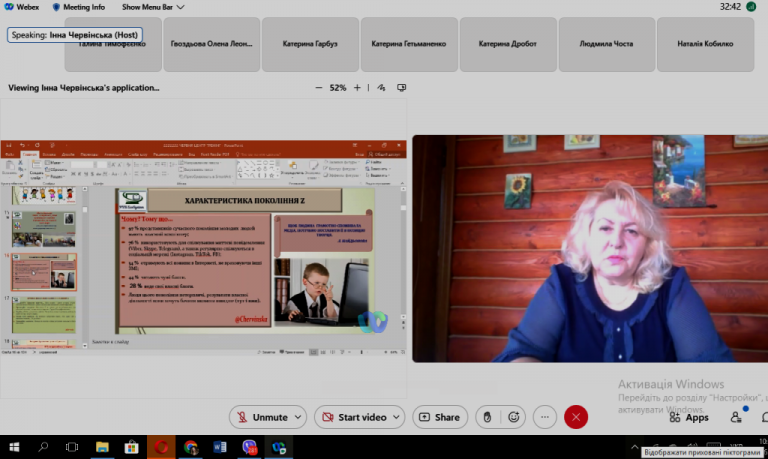
Task: Unmute the microphone
Action: coord(264,417)
